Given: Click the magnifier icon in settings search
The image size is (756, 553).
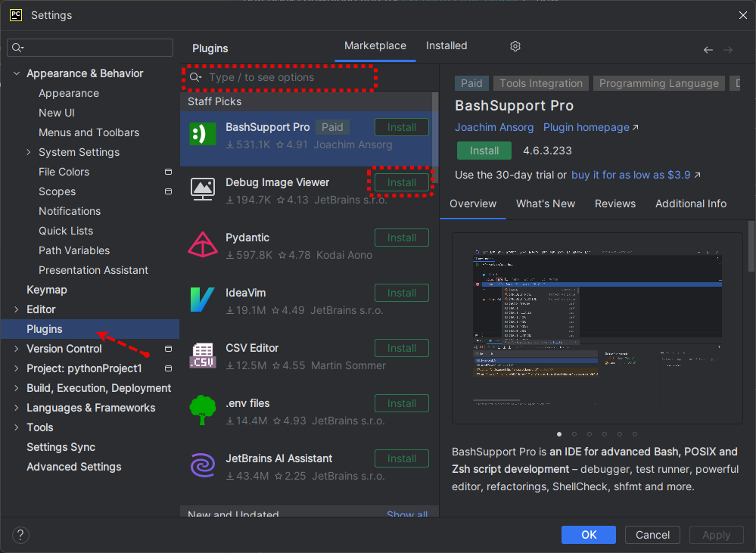Looking at the screenshot, I should coord(17,47).
